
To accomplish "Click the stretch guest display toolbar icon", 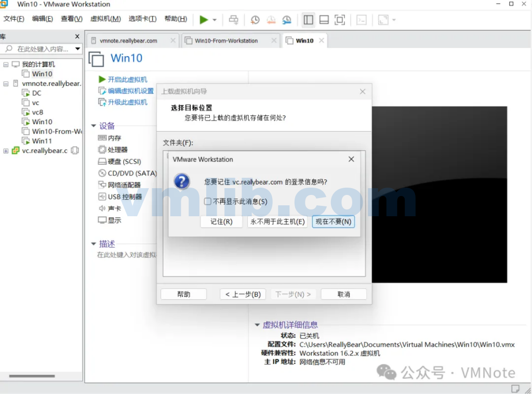I will pos(383,20).
